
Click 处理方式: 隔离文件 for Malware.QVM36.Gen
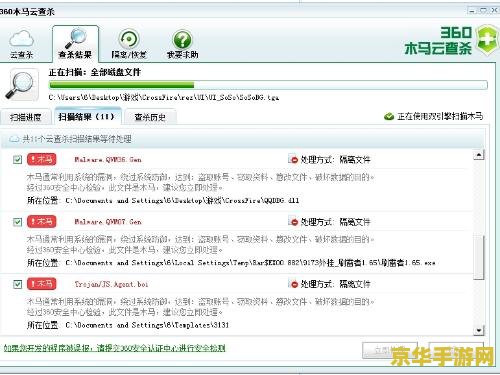click(x=335, y=160)
